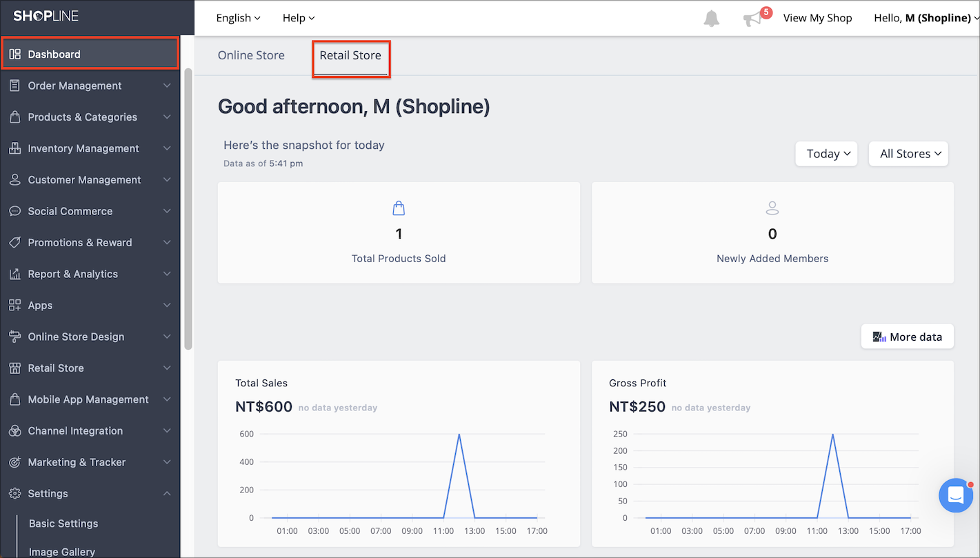
Task: Click the Total Products Sold card
Action: [x=399, y=232]
